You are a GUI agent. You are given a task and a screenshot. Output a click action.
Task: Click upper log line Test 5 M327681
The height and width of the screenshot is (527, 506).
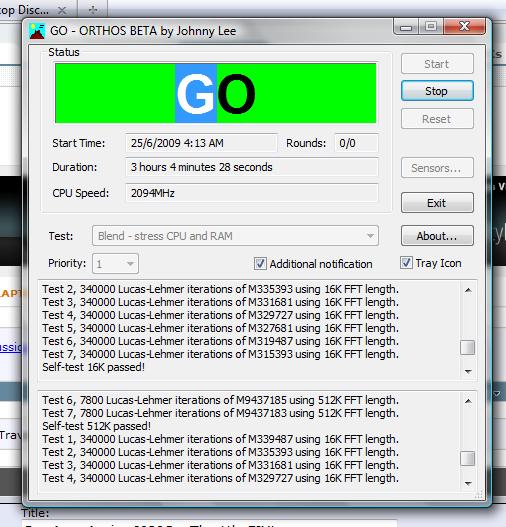pyautogui.click(x=220, y=328)
